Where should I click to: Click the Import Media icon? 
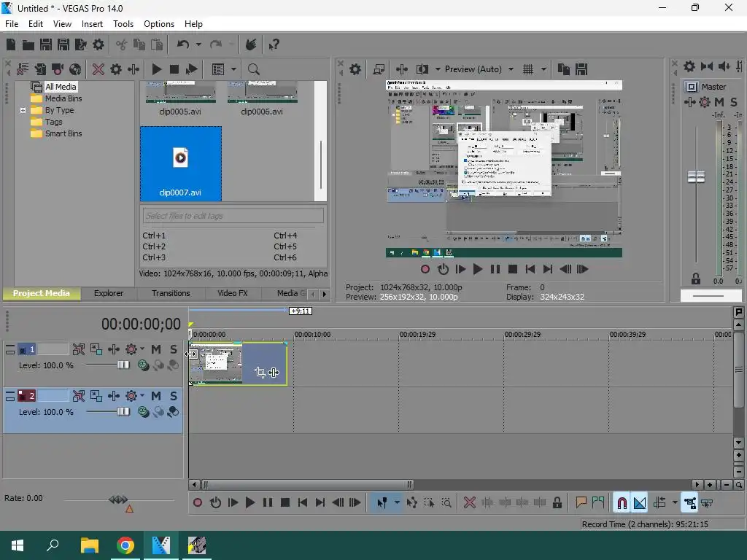(41, 69)
